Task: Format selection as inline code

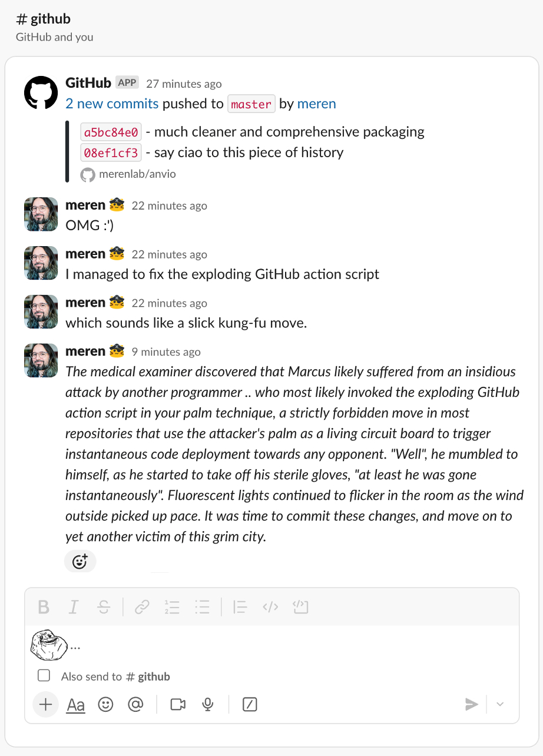Action: 270,607
